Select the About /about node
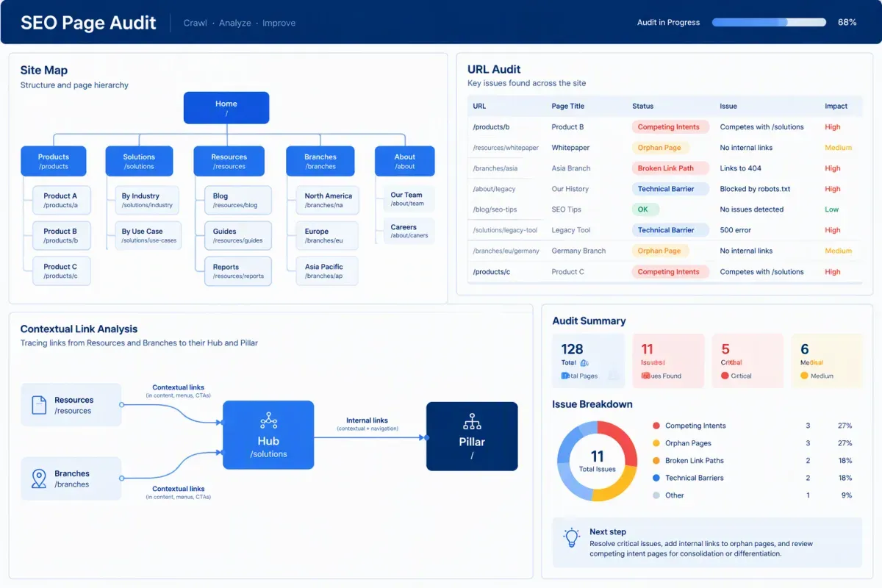Viewport: 882px width, 588px height. coord(405,161)
